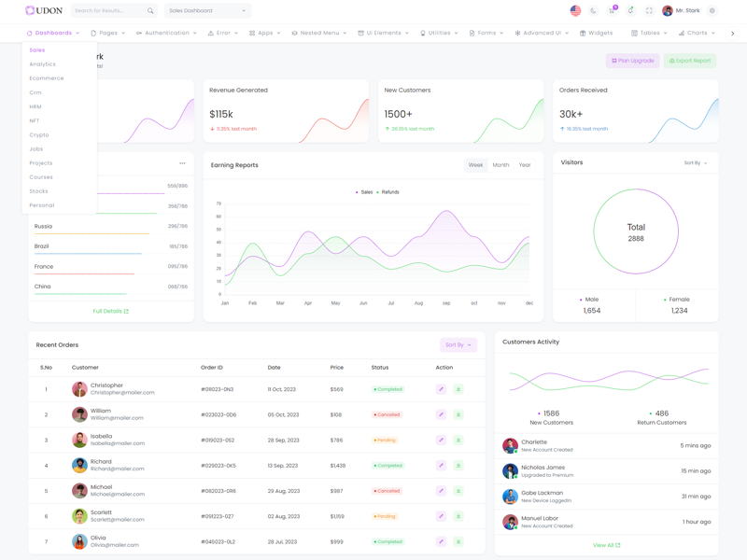Open the settings gear icon
The height and width of the screenshot is (560, 747).
point(712,11)
